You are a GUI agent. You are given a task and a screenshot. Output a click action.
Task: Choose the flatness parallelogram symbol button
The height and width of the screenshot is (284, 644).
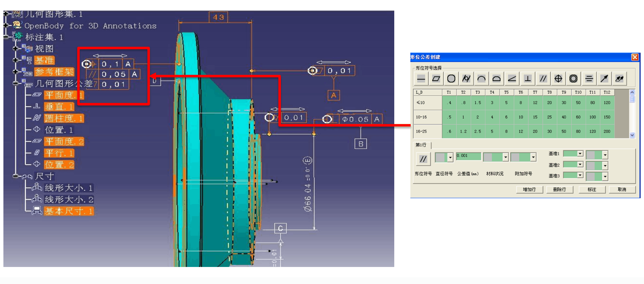point(436,79)
